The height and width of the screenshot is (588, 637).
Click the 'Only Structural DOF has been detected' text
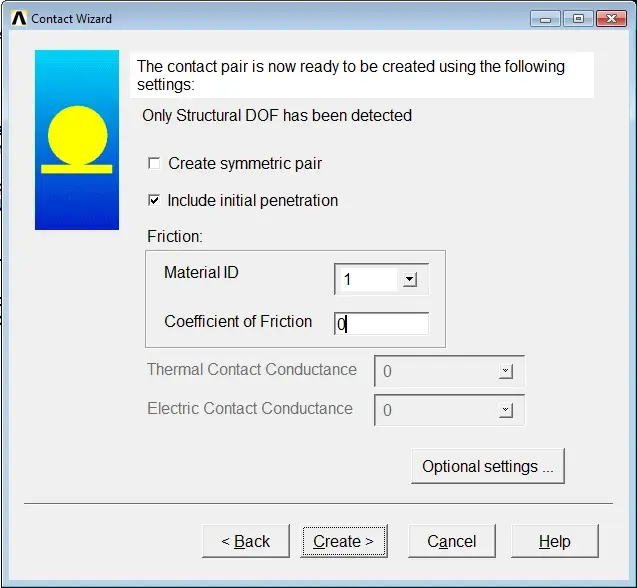pyautogui.click(x=277, y=115)
